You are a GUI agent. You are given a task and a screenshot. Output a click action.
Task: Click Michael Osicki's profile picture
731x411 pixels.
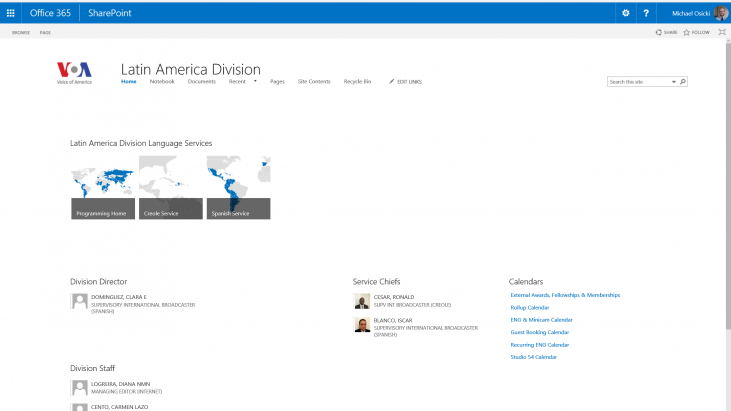[x=721, y=13]
